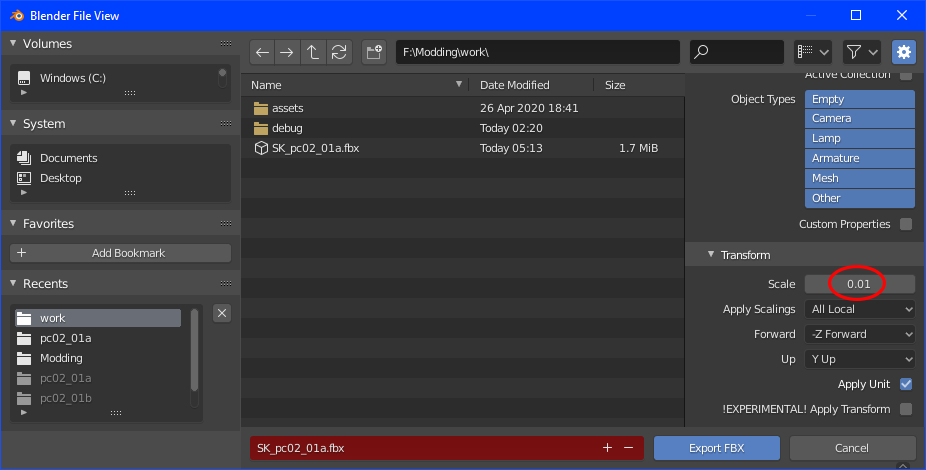Enable Custom Properties checkbox
The height and width of the screenshot is (470, 926).
pyautogui.click(x=906, y=224)
